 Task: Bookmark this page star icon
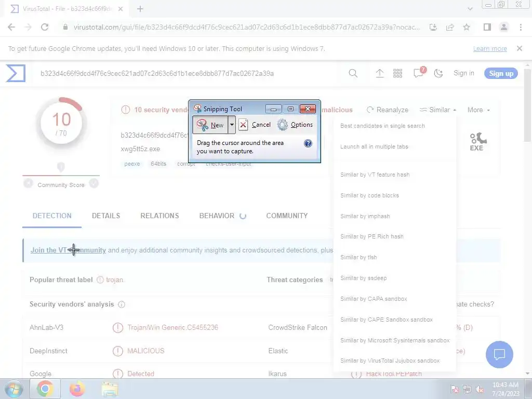point(467,27)
